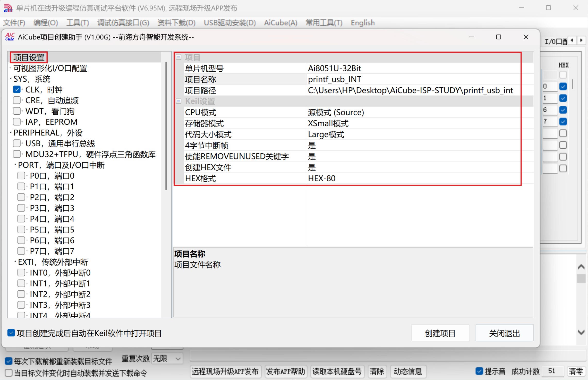
Task: Collapse the PORT, 端口及I/O口中断 tree node
Action: pos(15,165)
